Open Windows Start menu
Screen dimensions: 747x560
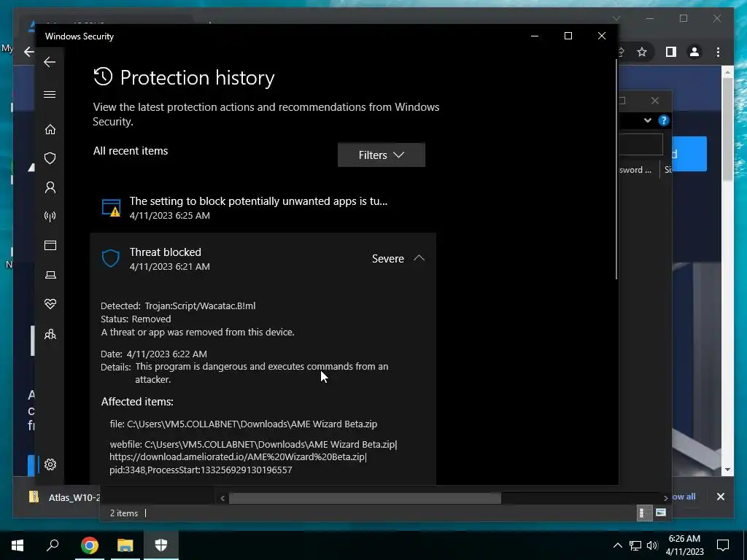pyautogui.click(x=18, y=545)
